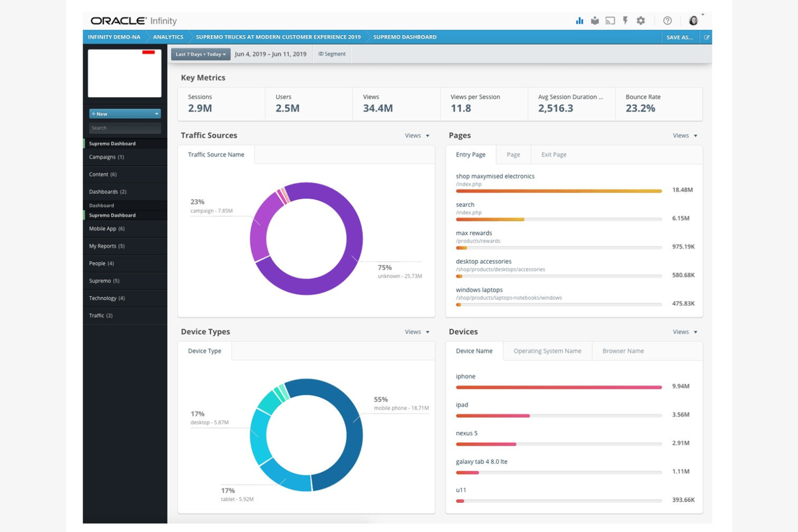Click the Oracle Infinity logo
The image size is (798, 532).
(x=134, y=21)
